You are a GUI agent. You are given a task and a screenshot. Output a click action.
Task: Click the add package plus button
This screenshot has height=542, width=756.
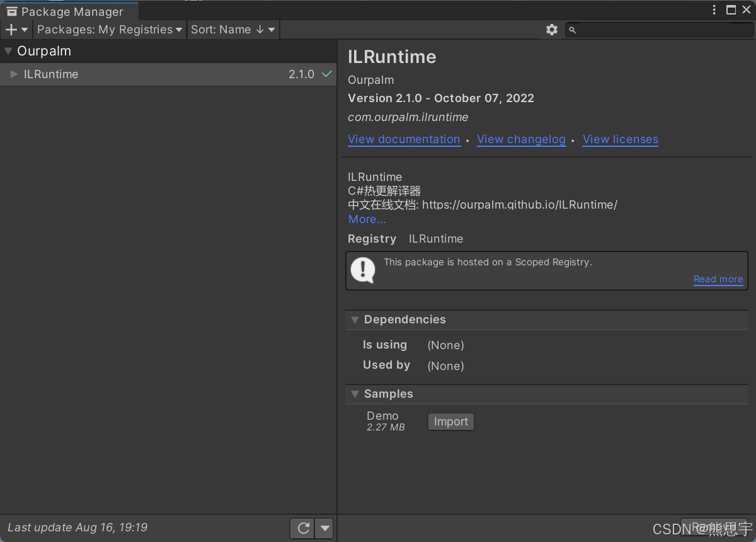(x=16, y=30)
